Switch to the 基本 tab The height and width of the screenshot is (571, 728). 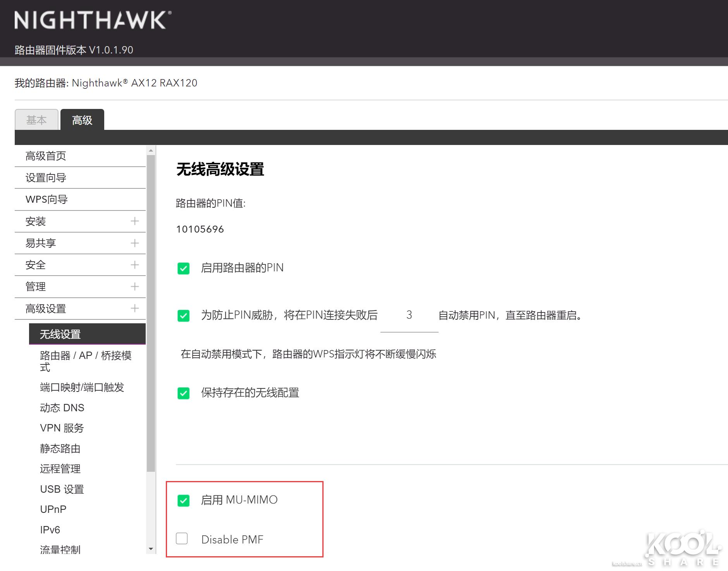[36, 120]
